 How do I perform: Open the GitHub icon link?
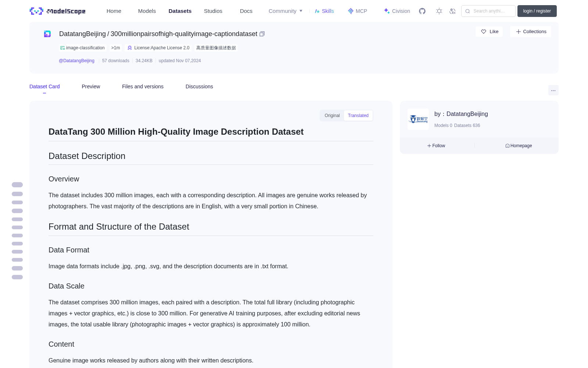click(x=422, y=11)
